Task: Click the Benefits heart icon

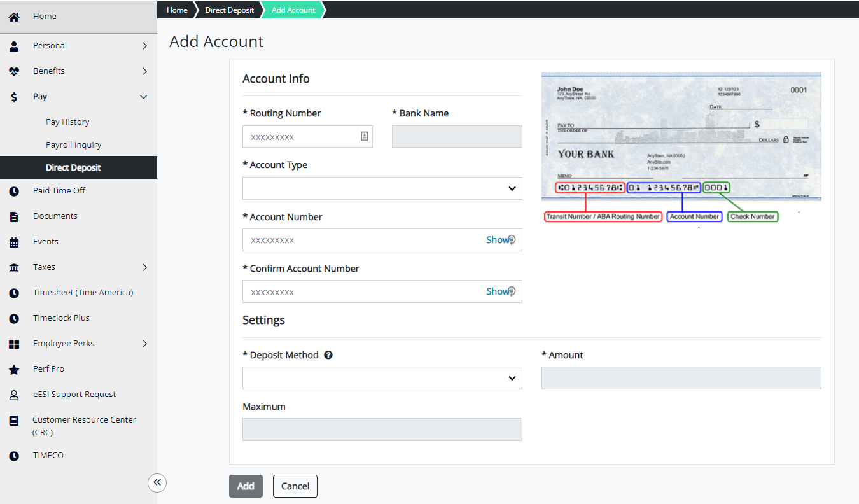Action: point(14,71)
